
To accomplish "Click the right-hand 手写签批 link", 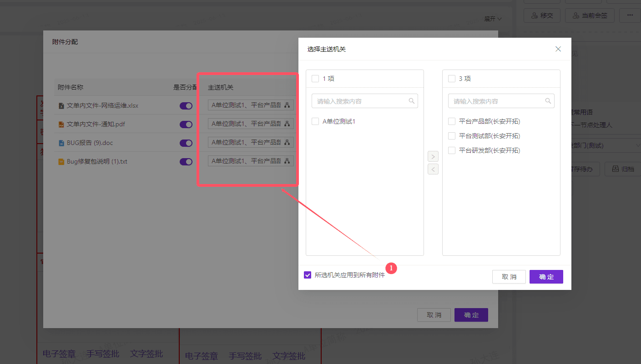I will click(x=245, y=356).
